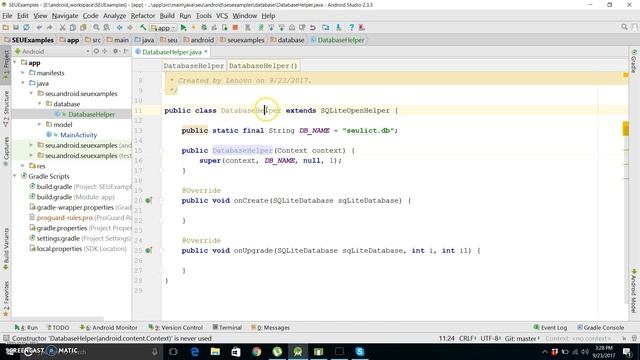Expand the manifests folder
The width and height of the screenshot is (640, 360).
point(23,73)
